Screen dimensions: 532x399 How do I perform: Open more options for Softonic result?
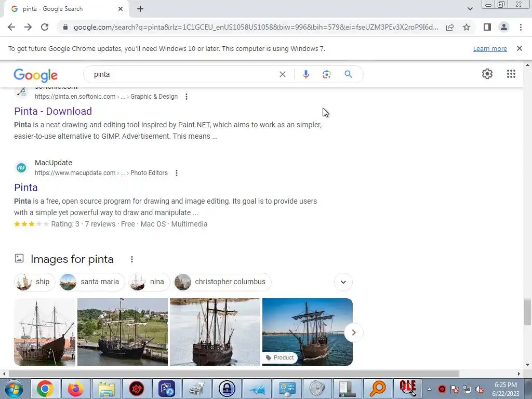pyautogui.click(x=187, y=97)
